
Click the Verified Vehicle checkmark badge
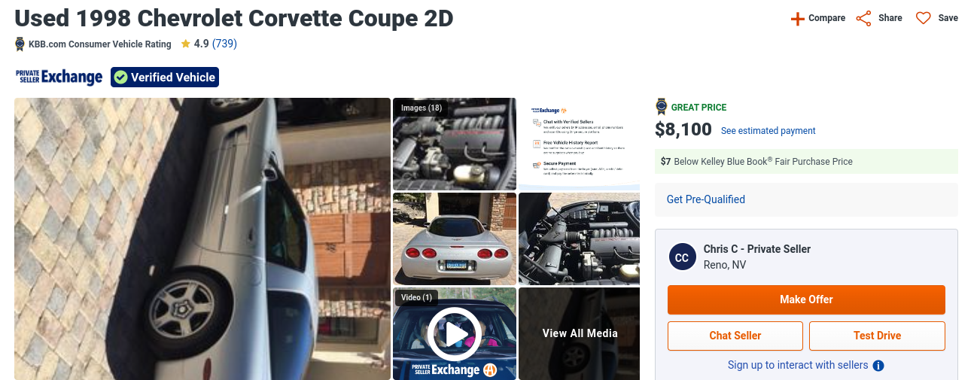165,77
